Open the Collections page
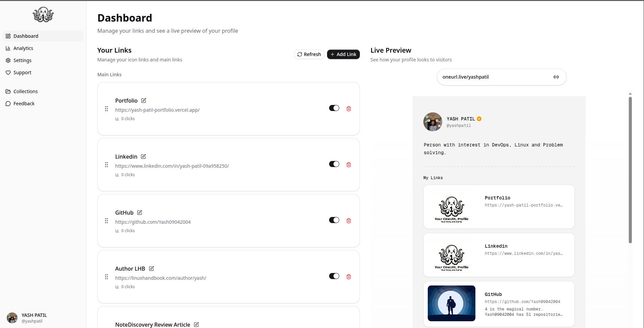Image resolution: width=644 pixels, height=328 pixels. 25,91
